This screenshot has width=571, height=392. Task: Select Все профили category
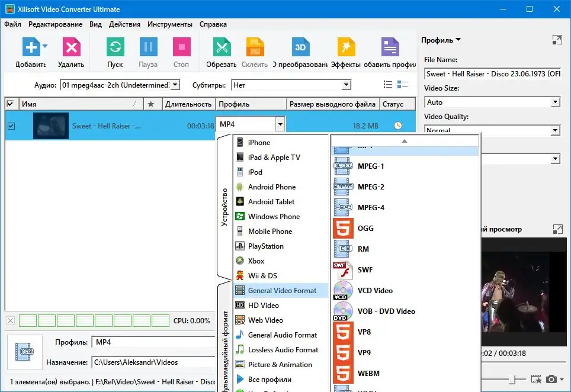pyautogui.click(x=281, y=380)
